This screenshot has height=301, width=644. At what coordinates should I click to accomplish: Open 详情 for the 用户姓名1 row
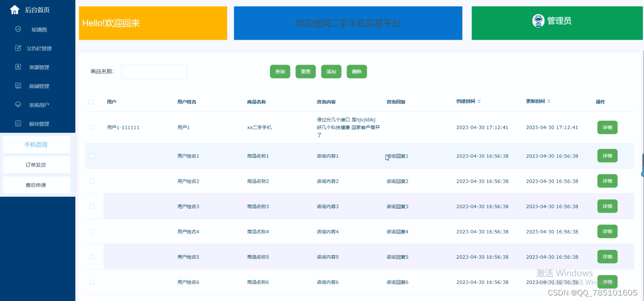[x=608, y=156]
